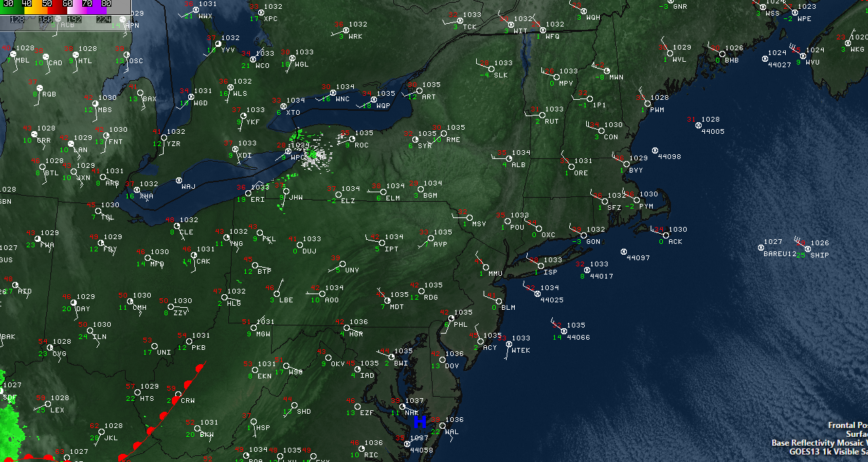This screenshot has width=868, height=462.
Task: Click the ACK Nantucket station circle
Action: pyautogui.click(x=661, y=234)
